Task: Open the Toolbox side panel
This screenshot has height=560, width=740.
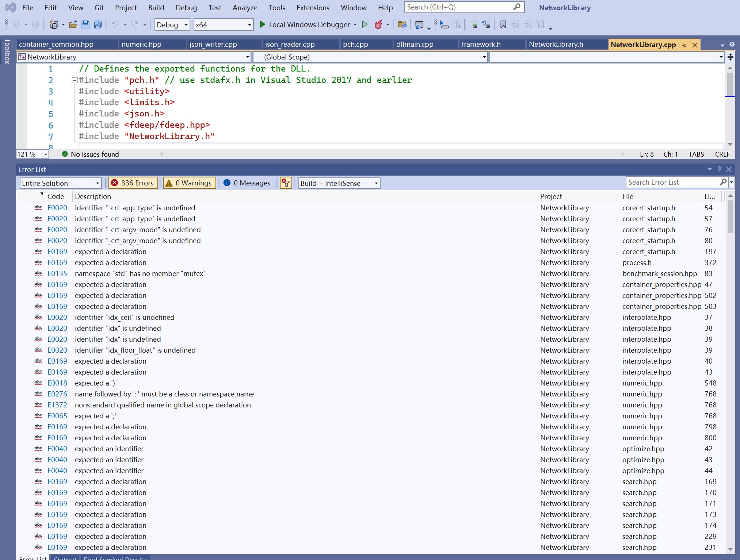Action: [7, 52]
